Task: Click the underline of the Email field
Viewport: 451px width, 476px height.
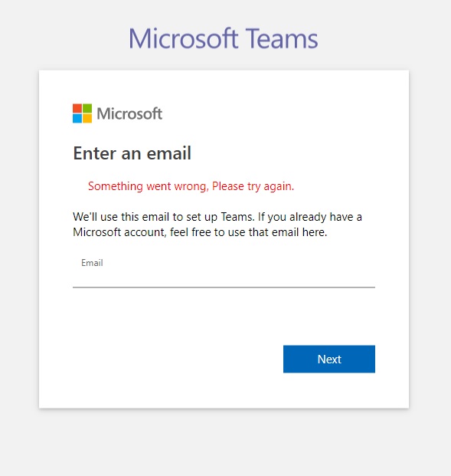Action: pyautogui.click(x=224, y=287)
